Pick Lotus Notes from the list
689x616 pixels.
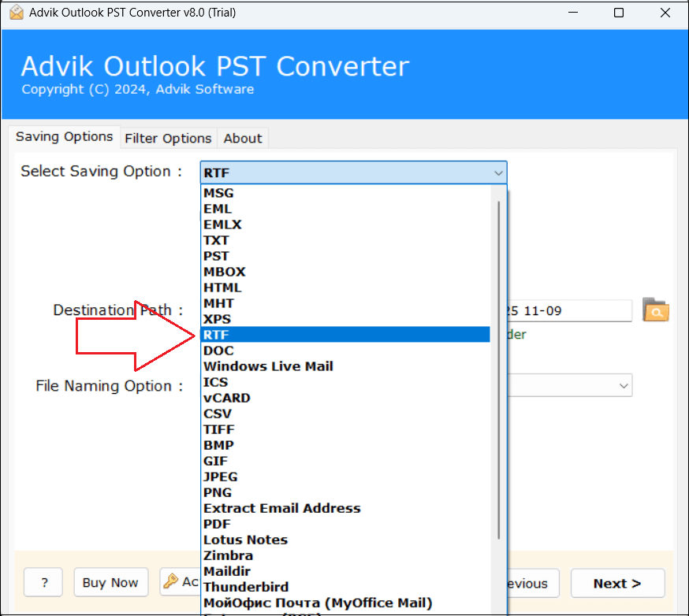(x=345, y=540)
